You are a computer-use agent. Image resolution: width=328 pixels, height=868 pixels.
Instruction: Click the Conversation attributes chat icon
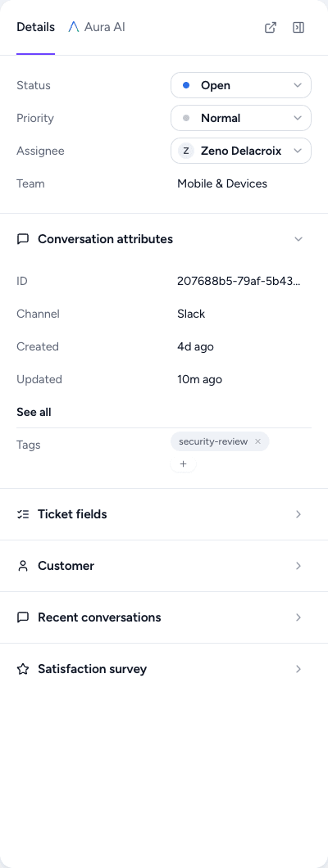[23, 239]
